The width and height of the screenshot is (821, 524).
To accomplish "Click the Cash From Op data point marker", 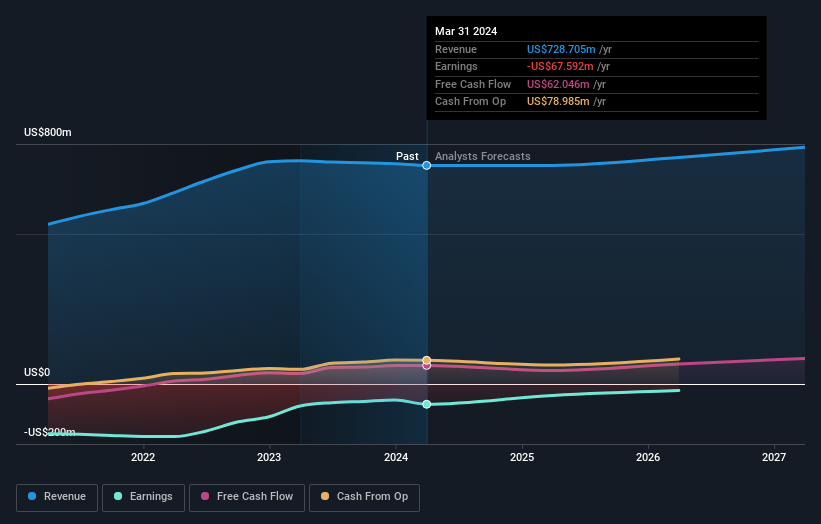I will click(427, 360).
